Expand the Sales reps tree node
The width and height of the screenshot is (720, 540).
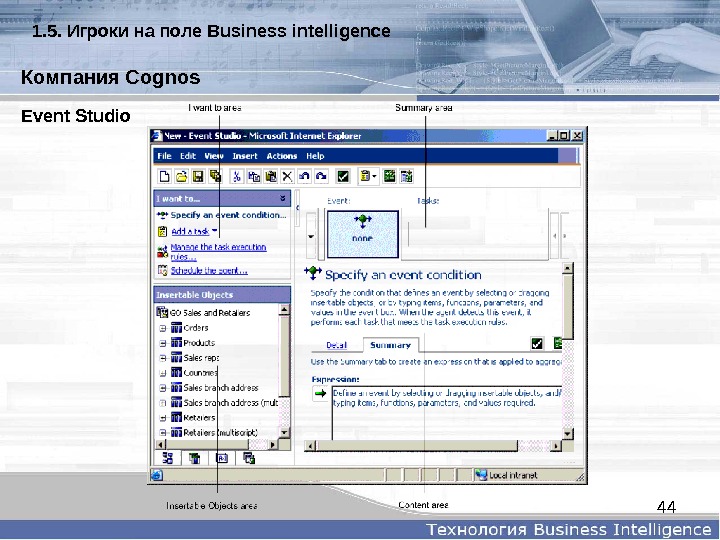pos(163,358)
